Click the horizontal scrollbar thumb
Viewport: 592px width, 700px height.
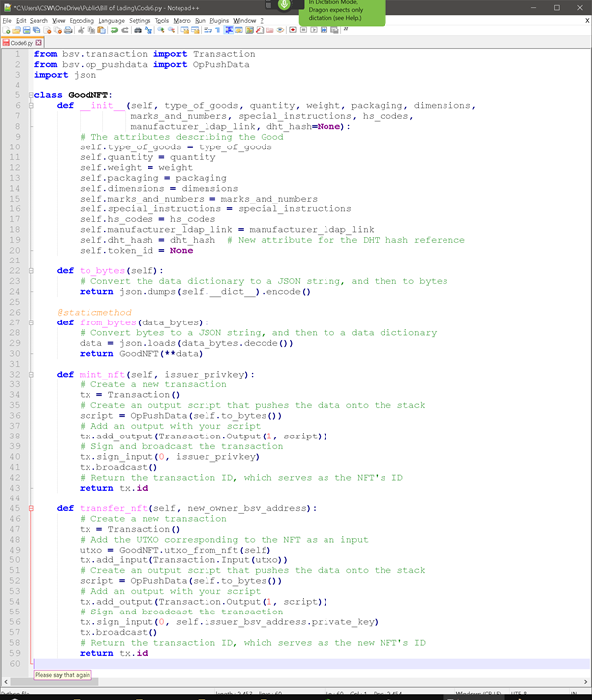coord(54,682)
